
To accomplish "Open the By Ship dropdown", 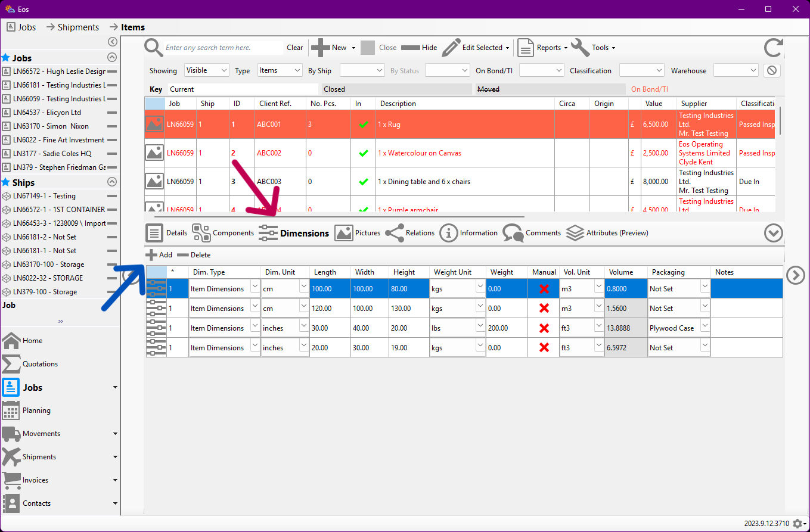I will pyautogui.click(x=362, y=70).
